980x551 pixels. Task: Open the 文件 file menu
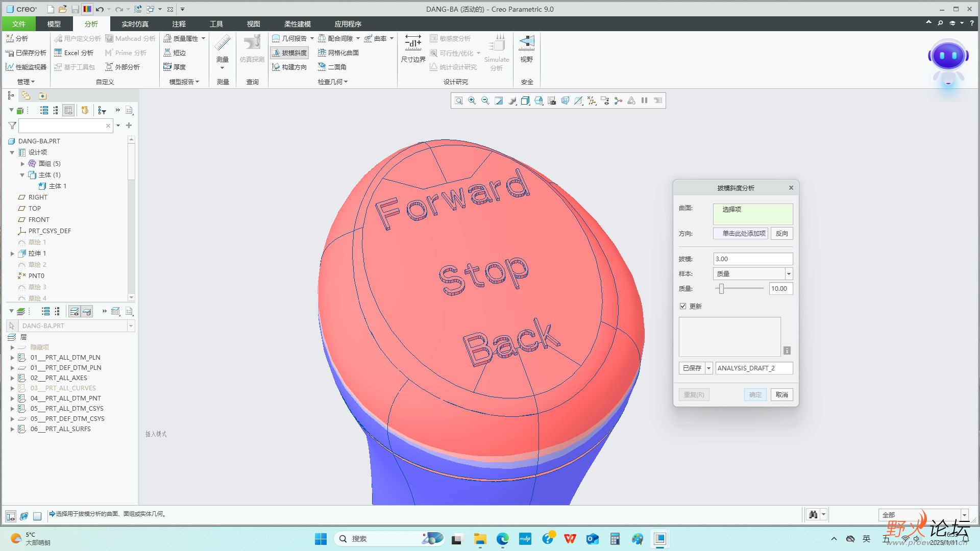(19, 24)
